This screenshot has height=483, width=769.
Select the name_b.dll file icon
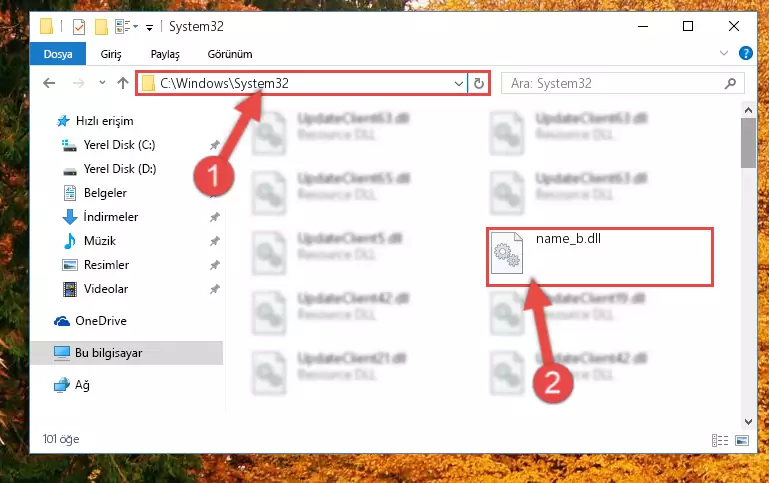point(507,253)
